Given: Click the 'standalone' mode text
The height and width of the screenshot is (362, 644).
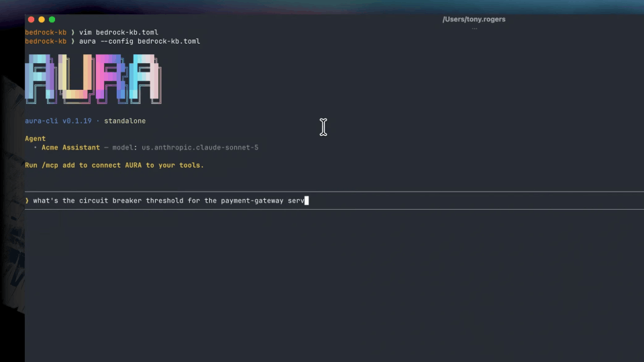Looking at the screenshot, I should [x=125, y=121].
